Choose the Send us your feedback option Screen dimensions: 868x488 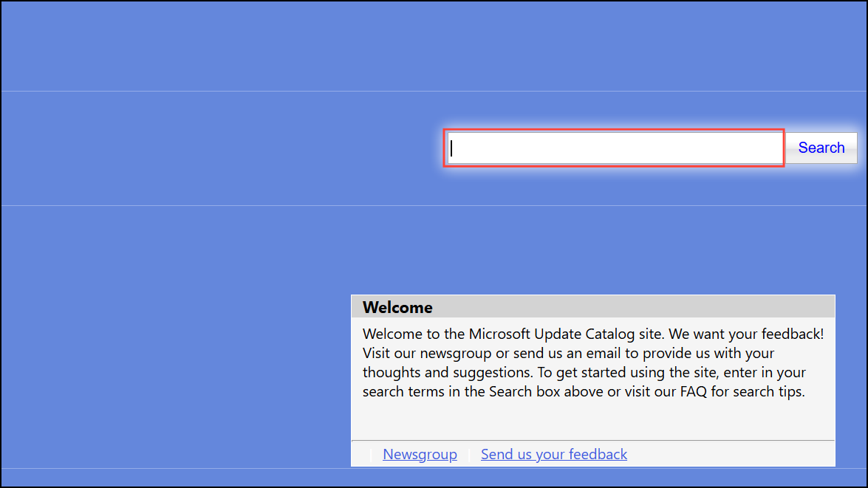pyautogui.click(x=553, y=453)
